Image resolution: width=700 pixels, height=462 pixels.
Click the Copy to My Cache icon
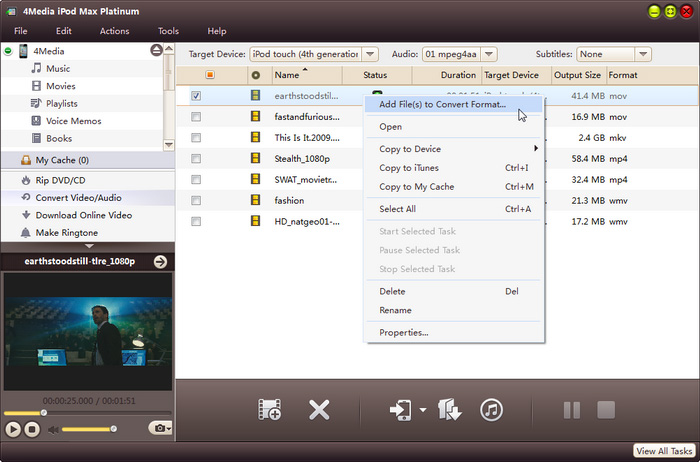tap(449, 410)
